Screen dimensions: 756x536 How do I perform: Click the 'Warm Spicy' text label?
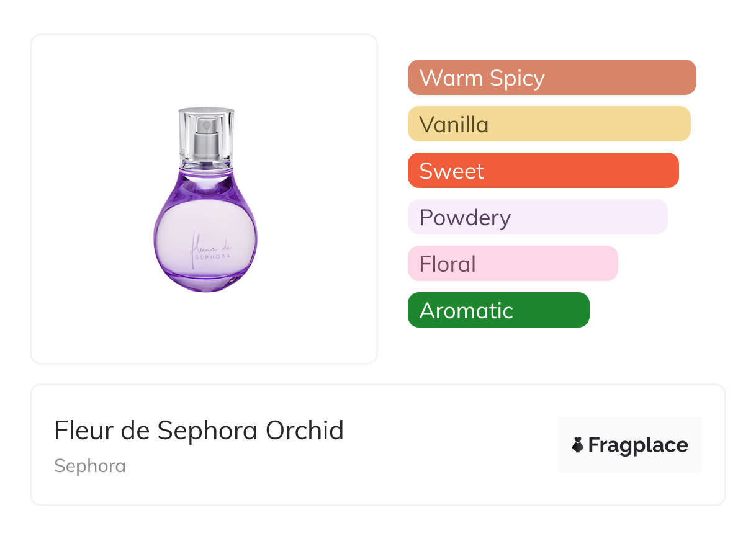tap(482, 78)
